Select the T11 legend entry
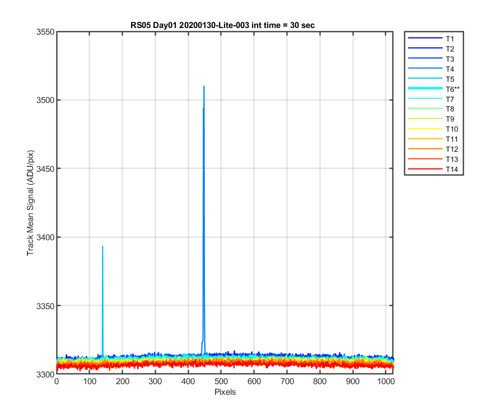The height and width of the screenshot is (420, 504). (433, 139)
